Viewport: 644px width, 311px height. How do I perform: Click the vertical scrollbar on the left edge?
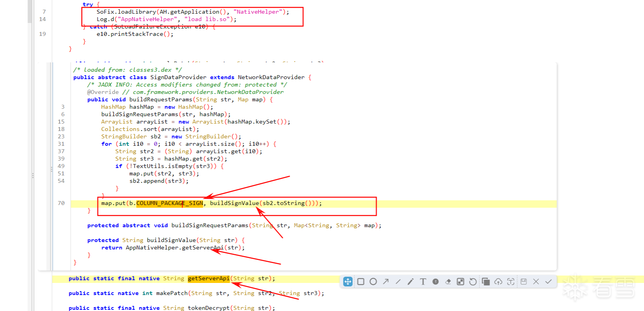[x=30, y=11]
